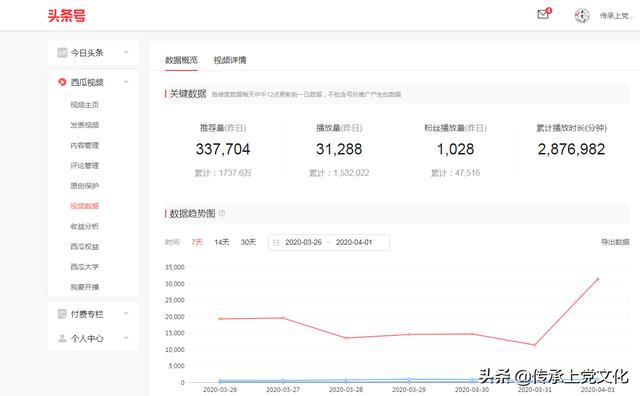640x396 pixels.
Task: Click the 累计：1,532,022 text
Action: click(x=339, y=173)
